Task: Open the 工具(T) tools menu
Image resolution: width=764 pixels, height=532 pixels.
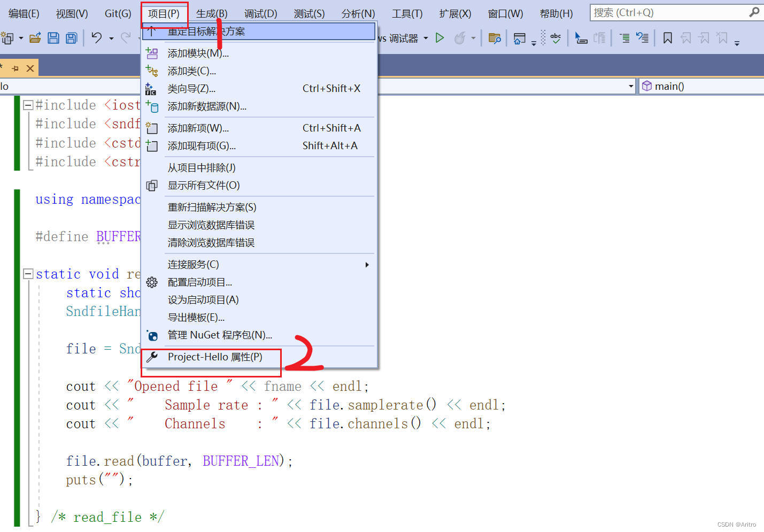Action: coord(407,13)
